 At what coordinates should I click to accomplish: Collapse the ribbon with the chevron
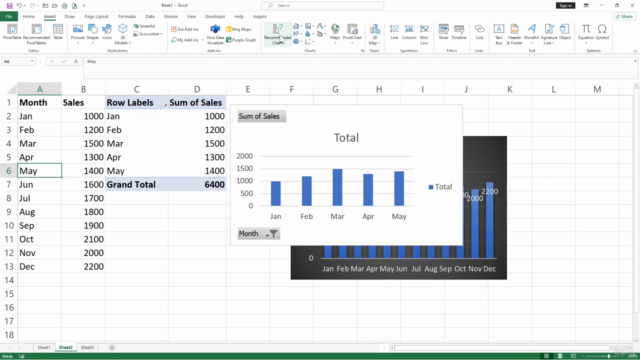tap(635, 51)
